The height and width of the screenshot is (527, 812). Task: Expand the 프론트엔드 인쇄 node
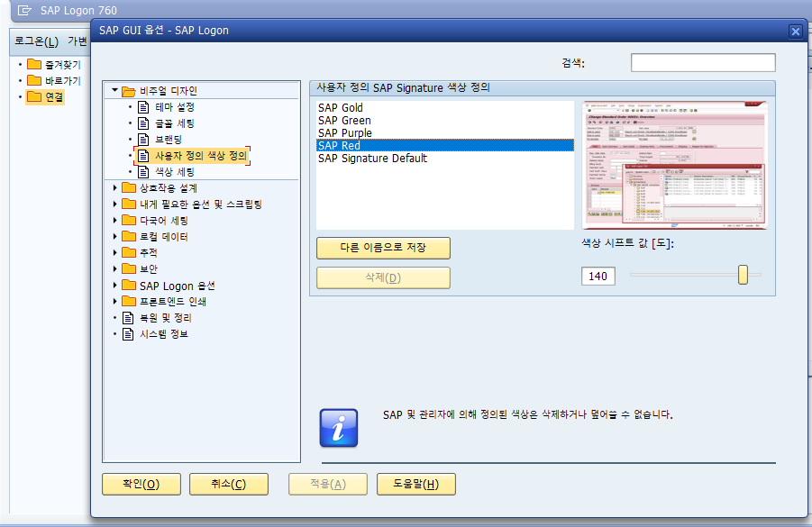click(x=115, y=301)
